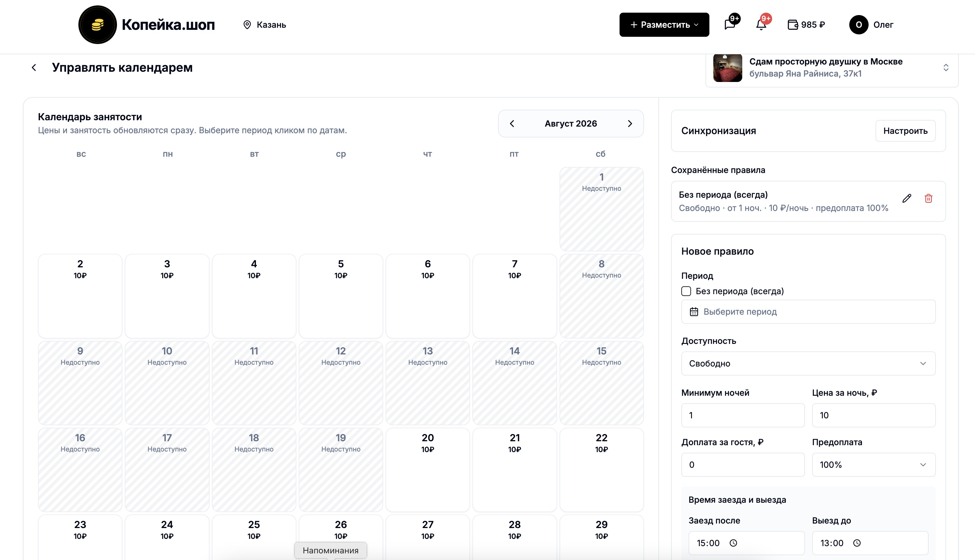Click the Август 2026 month label
975x560 pixels.
(571, 124)
